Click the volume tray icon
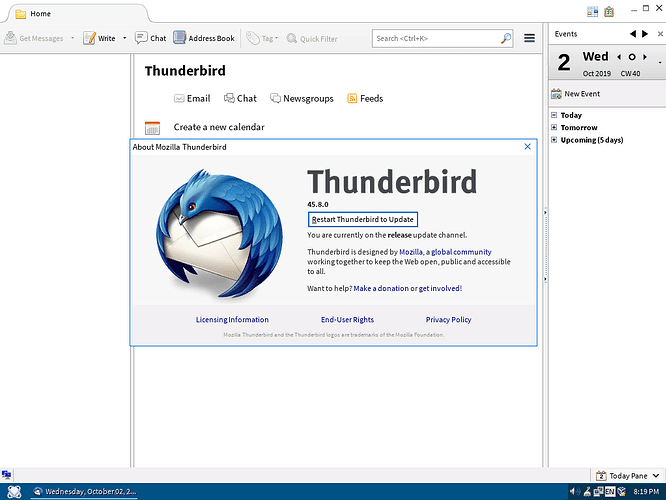The height and width of the screenshot is (500, 666). tap(574, 492)
